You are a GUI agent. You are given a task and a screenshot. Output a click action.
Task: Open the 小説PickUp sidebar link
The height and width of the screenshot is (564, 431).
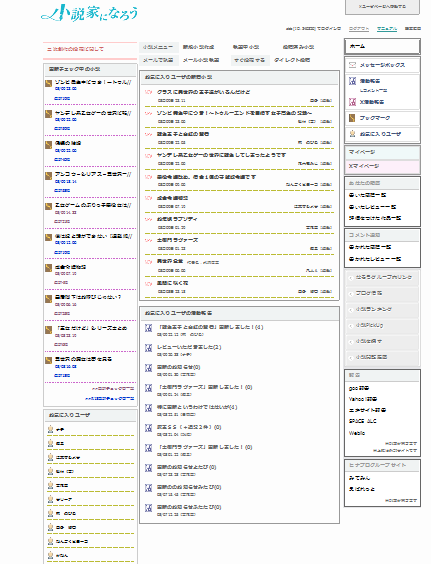pos(369,325)
